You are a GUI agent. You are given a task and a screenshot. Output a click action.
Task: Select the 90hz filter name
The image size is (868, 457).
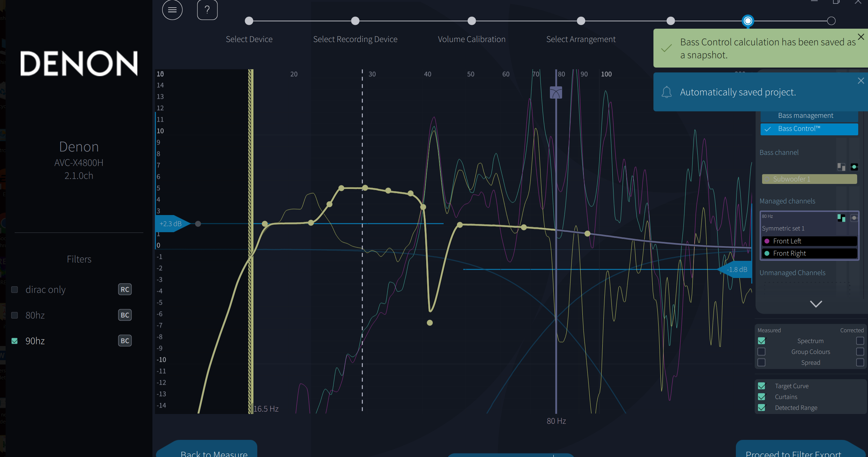click(x=35, y=341)
